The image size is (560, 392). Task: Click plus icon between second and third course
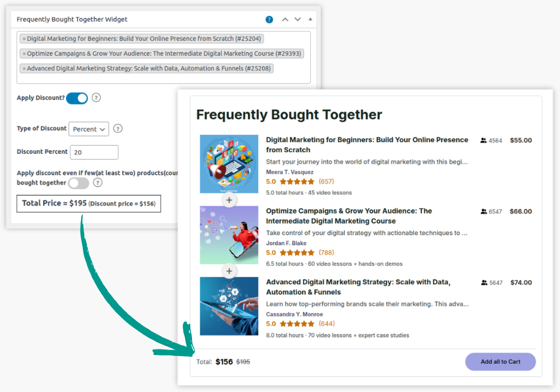point(229,271)
